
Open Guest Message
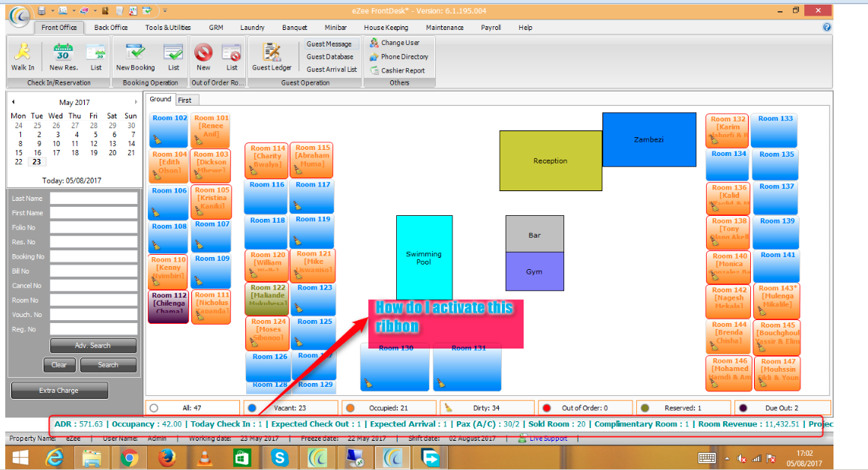(x=329, y=43)
